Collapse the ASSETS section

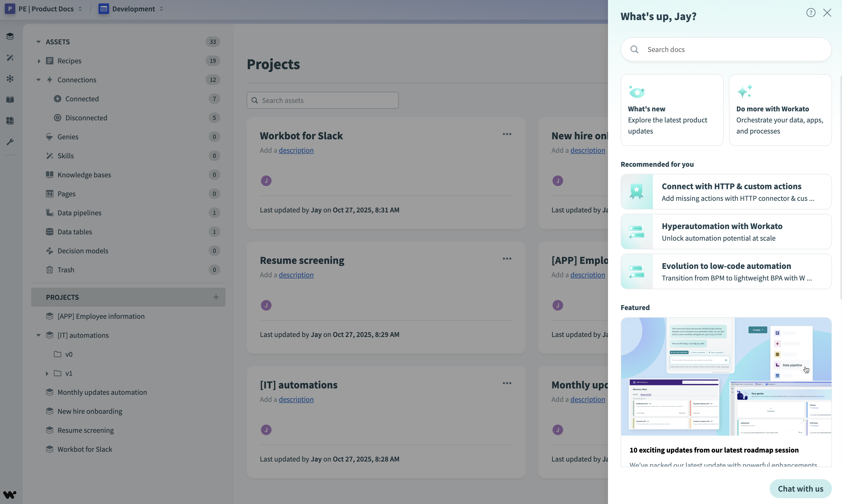point(38,42)
